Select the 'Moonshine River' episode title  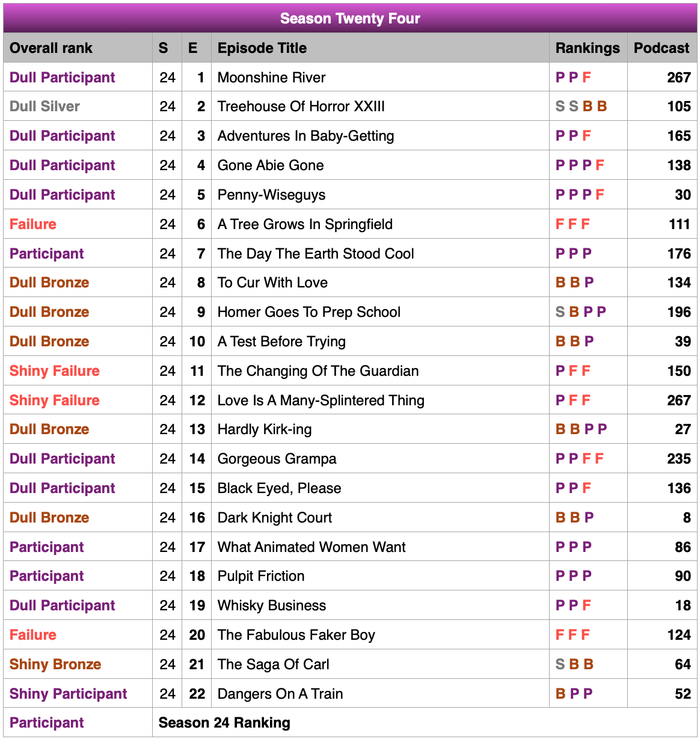pos(272,78)
